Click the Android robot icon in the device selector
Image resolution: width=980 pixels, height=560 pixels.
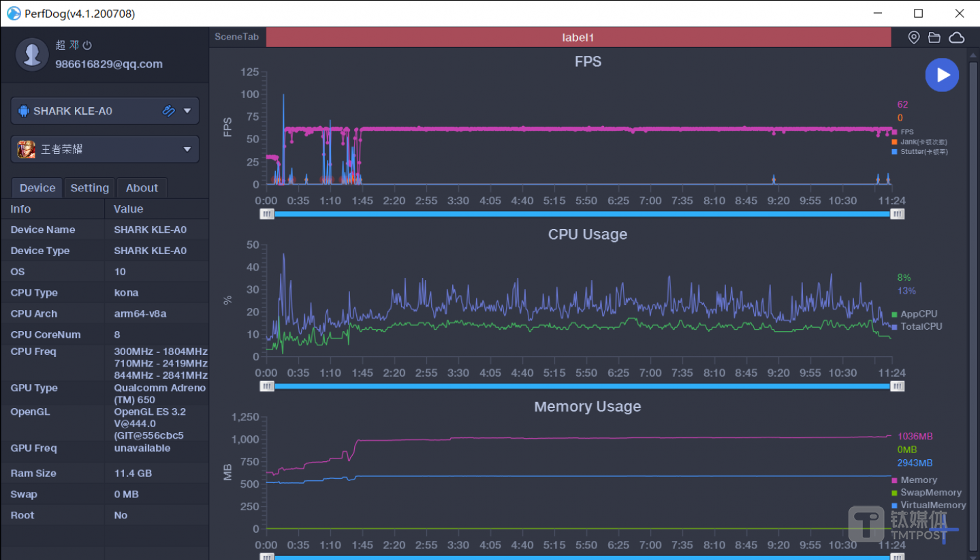coord(24,111)
